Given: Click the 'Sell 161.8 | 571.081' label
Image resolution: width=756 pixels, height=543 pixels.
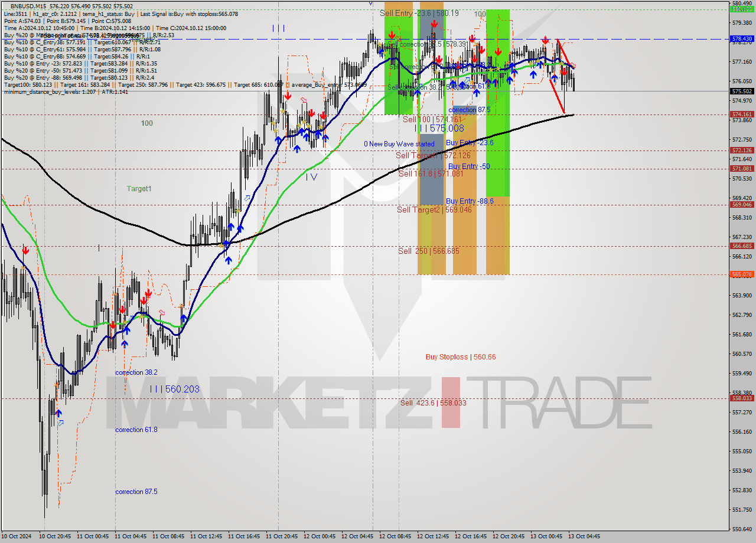Looking at the screenshot, I should click(x=430, y=174).
